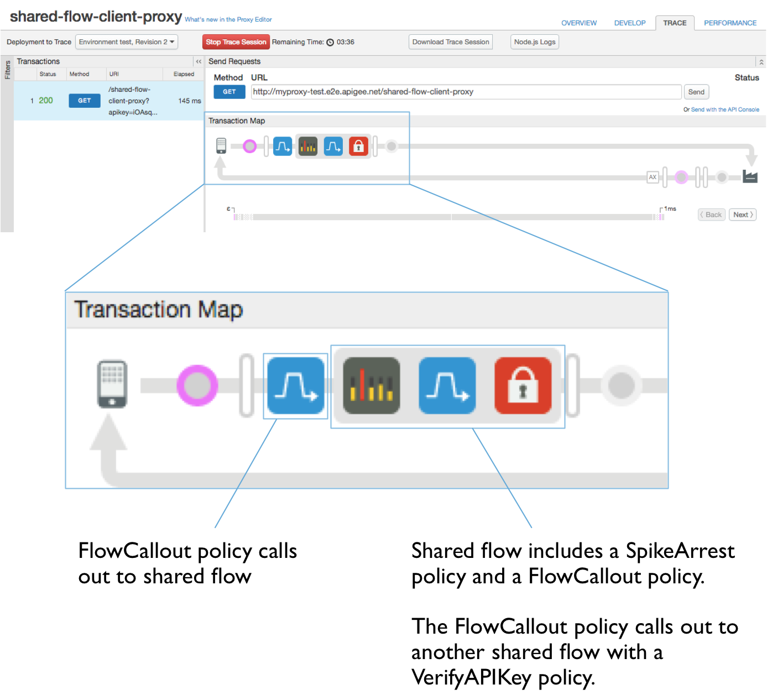This screenshot has height=700, width=767.
Task: Switch to the DEVELOP tab
Action: click(629, 23)
